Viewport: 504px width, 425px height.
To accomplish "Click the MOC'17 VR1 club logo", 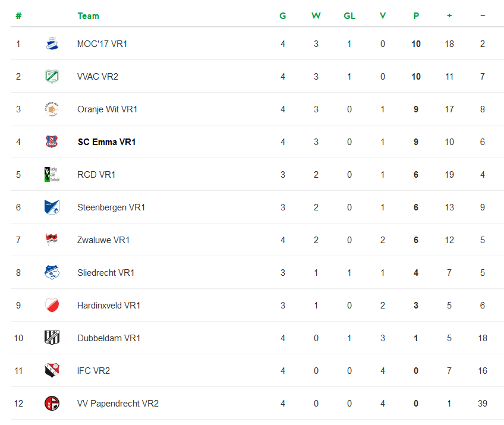I will pyautogui.click(x=52, y=44).
